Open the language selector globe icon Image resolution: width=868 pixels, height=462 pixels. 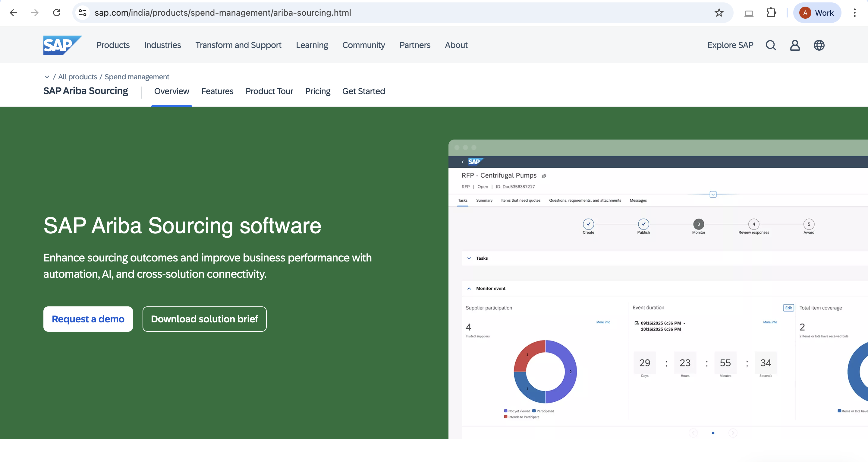click(819, 45)
